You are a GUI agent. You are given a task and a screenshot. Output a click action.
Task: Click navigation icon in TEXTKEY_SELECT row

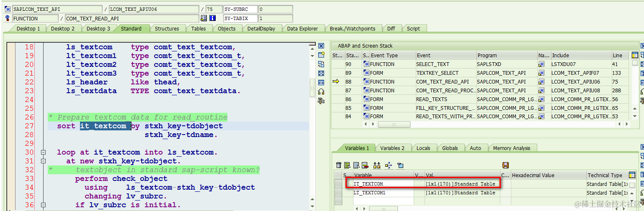pyautogui.click(x=541, y=73)
